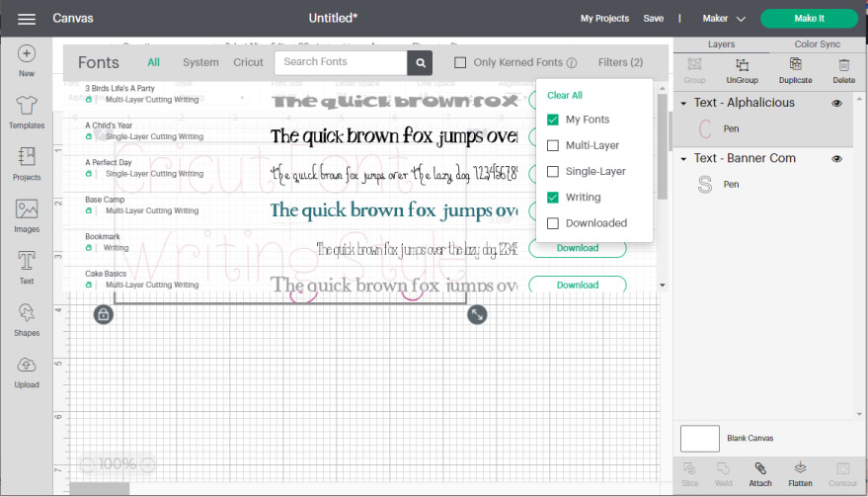868x497 pixels.
Task: Open the hamburger menu
Action: coord(27,19)
